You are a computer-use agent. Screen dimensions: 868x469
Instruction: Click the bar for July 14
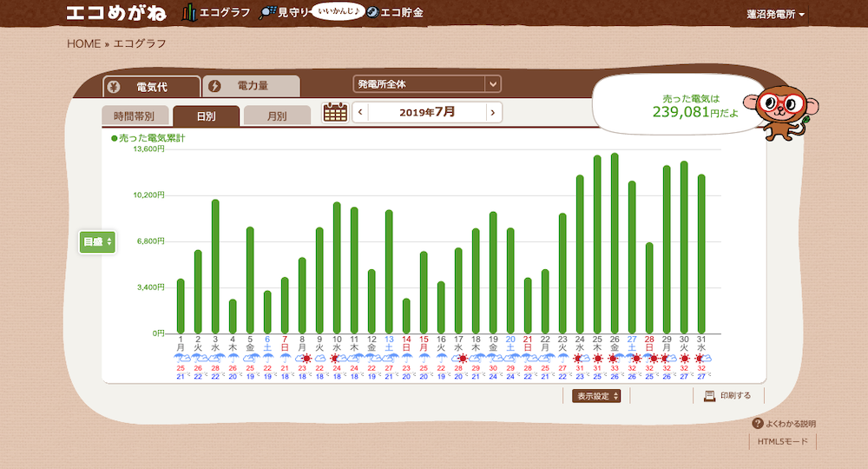click(x=406, y=315)
